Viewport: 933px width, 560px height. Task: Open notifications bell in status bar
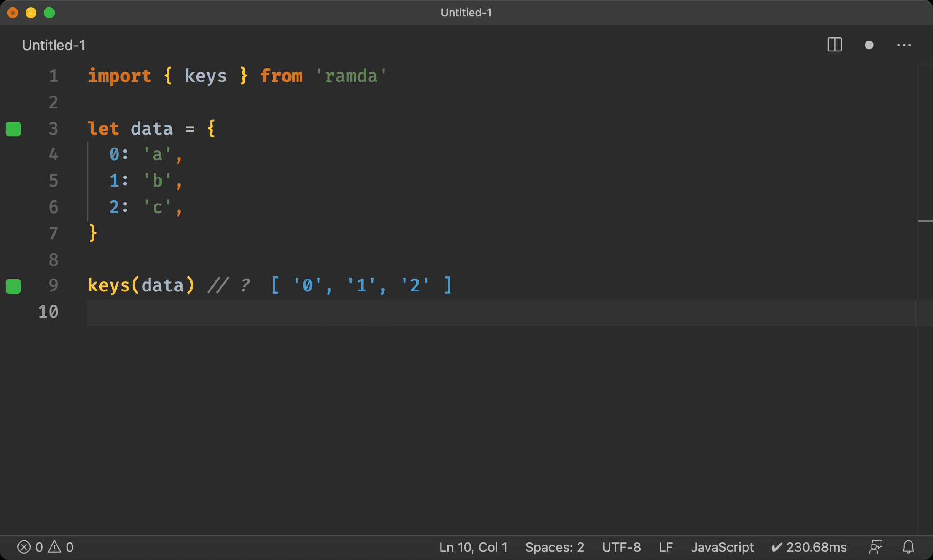(908, 547)
